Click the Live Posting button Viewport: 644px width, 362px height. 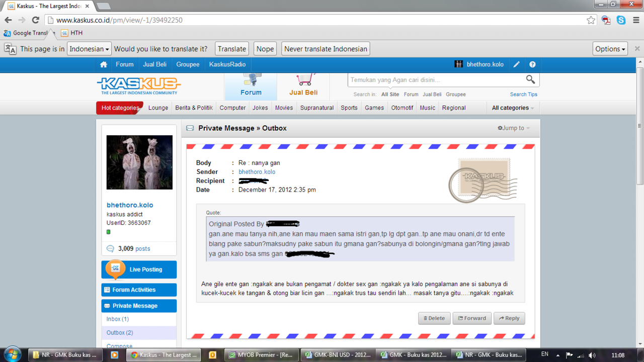[x=139, y=269]
